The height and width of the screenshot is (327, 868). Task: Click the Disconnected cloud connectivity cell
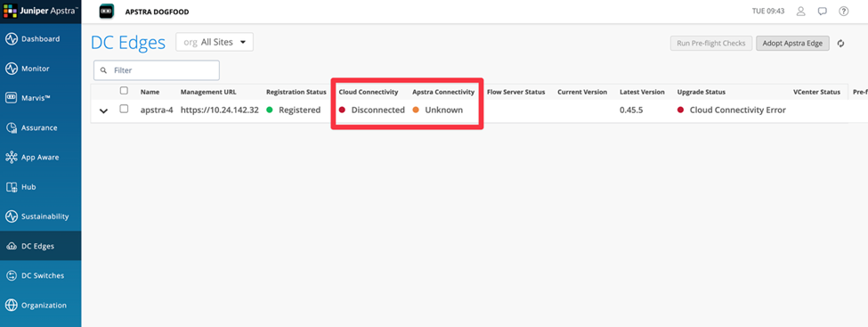(372, 110)
